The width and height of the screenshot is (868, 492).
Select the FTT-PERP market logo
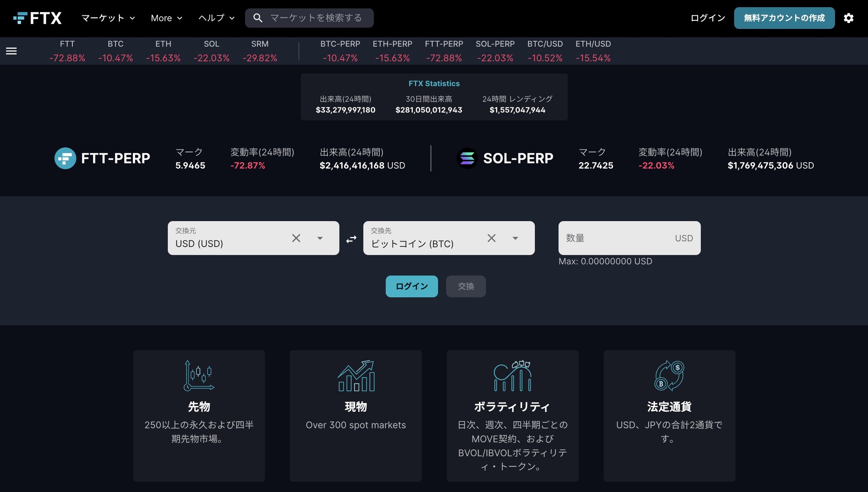(66, 158)
